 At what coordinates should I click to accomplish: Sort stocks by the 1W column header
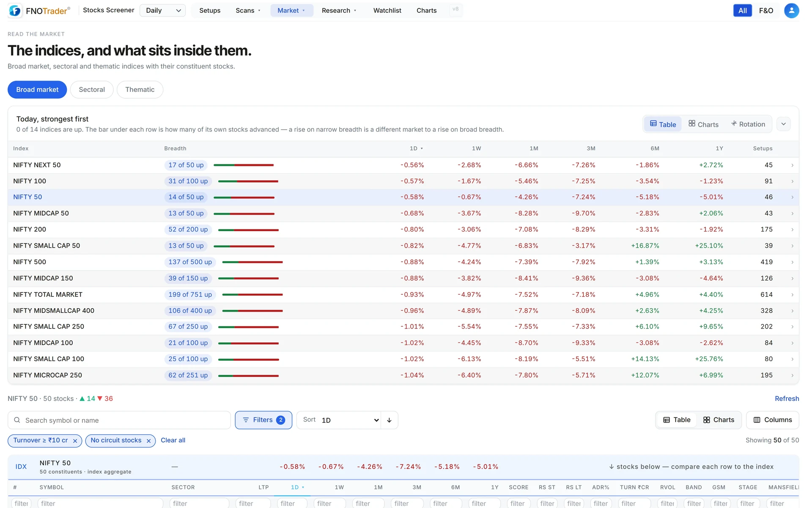coord(339,487)
